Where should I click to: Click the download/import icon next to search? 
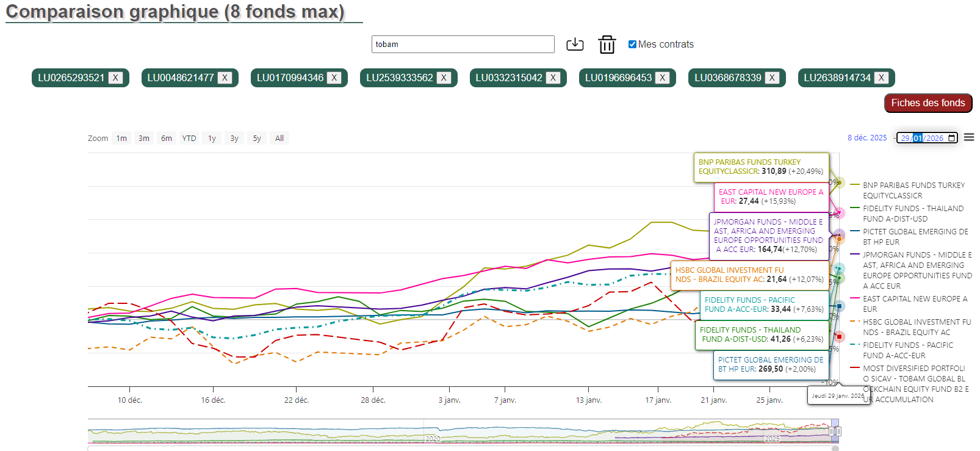(x=575, y=45)
